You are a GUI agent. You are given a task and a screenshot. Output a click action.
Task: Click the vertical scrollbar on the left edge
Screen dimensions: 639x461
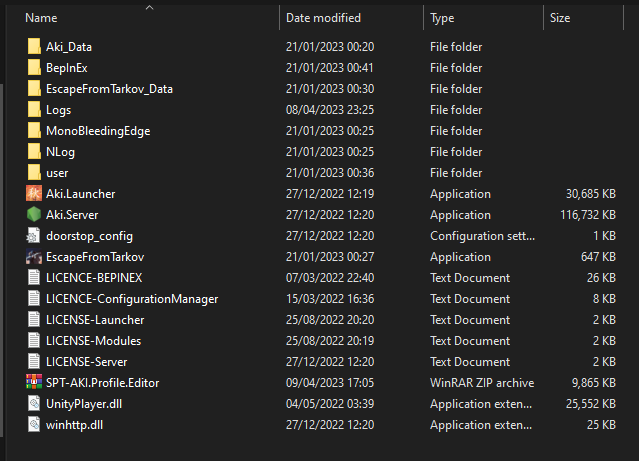2,261
